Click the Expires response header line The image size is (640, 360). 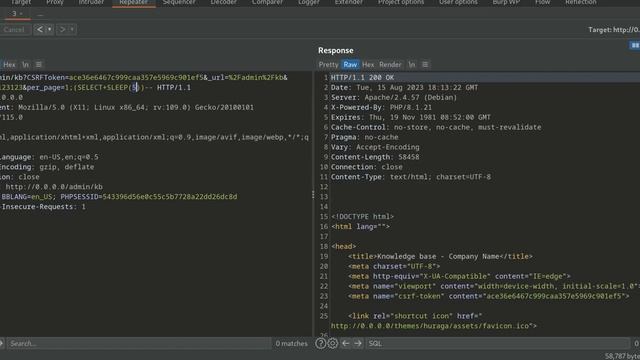point(411,118)
